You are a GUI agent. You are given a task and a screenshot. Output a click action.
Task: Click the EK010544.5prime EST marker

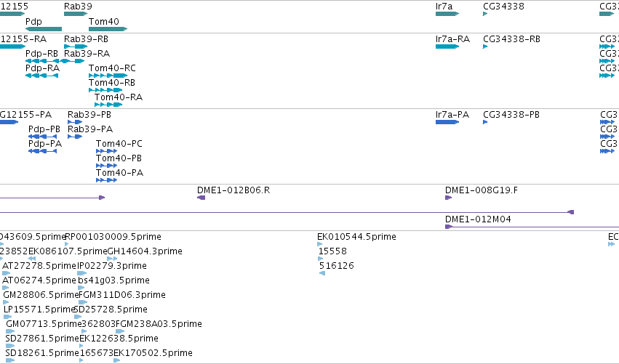(320, 245)
